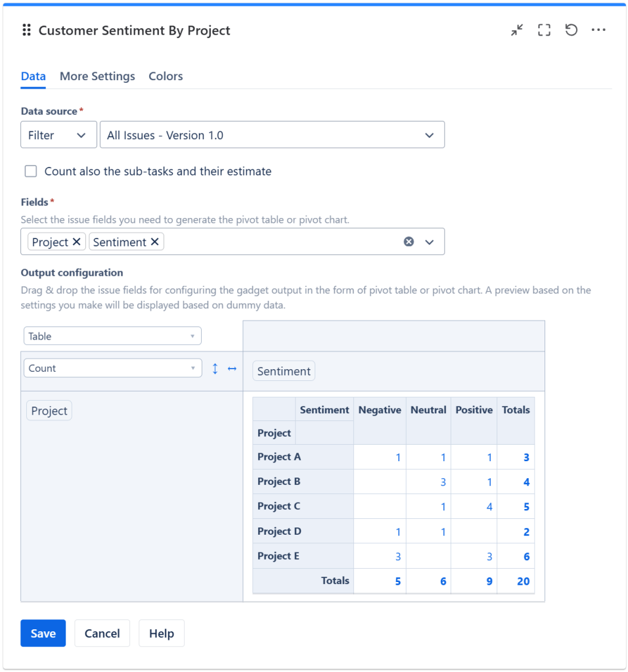Enable counting sub-tasks and their estimate
The image size is (628, 672).
pyautogui.click(x=31, y=171)
